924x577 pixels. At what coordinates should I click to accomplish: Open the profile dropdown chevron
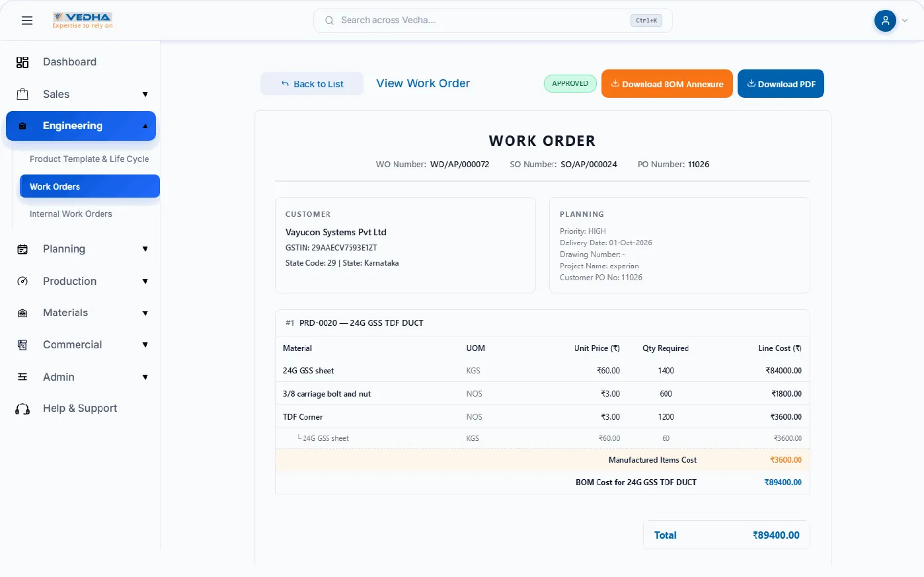pyautogui.click(x=905, y=20)
